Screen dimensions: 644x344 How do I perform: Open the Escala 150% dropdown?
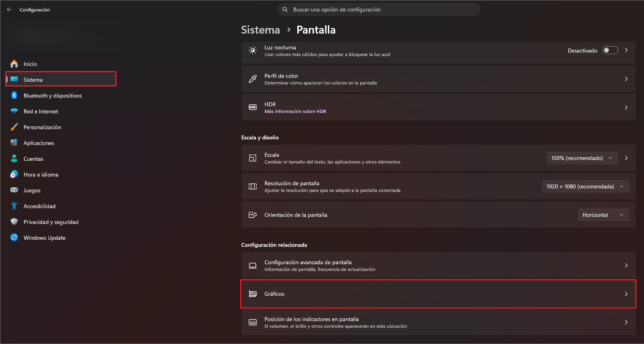pyautogui.click(x=582, y=158)
